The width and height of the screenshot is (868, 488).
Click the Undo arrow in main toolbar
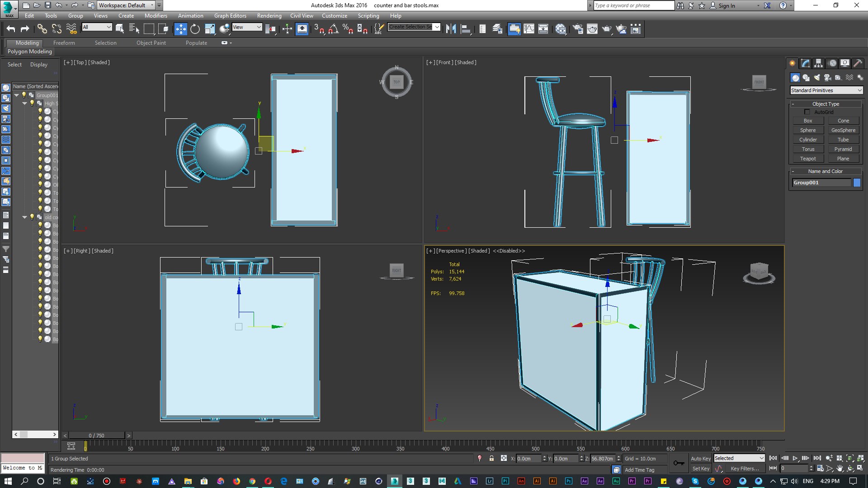click(x=11, y=29)
